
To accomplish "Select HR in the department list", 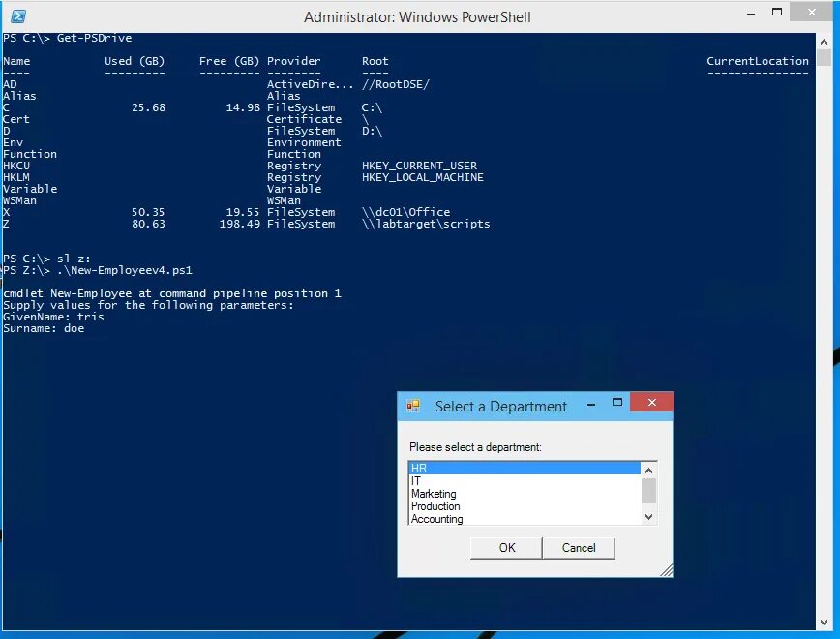I will pos(525,468).
